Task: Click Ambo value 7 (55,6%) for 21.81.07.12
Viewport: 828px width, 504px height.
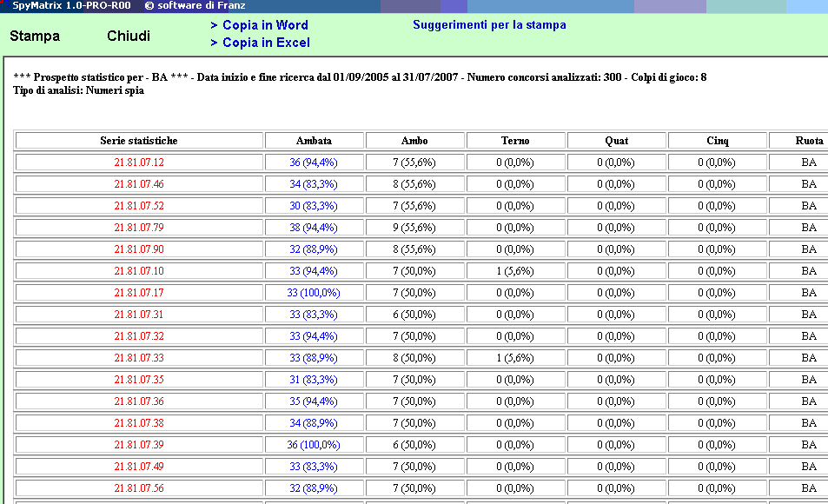Action: pos(414,162)
